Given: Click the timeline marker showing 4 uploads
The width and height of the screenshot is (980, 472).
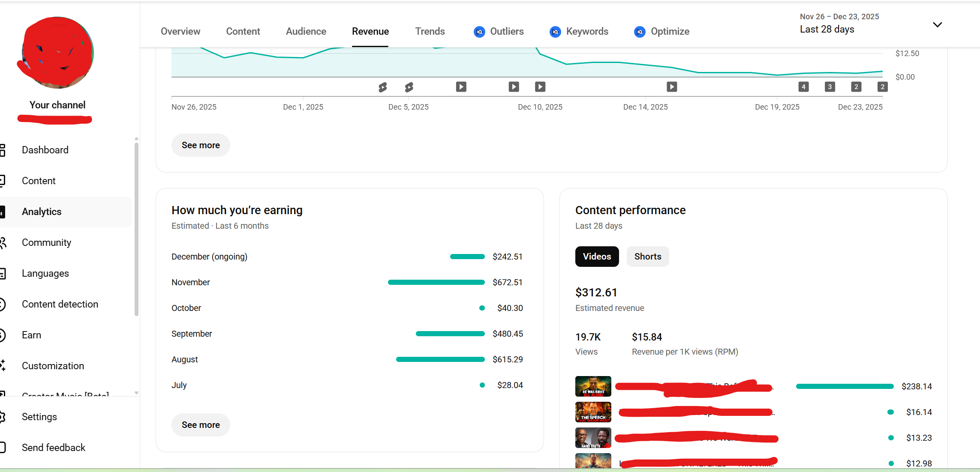Looking at the screenshot, I should tap(803, 87).
